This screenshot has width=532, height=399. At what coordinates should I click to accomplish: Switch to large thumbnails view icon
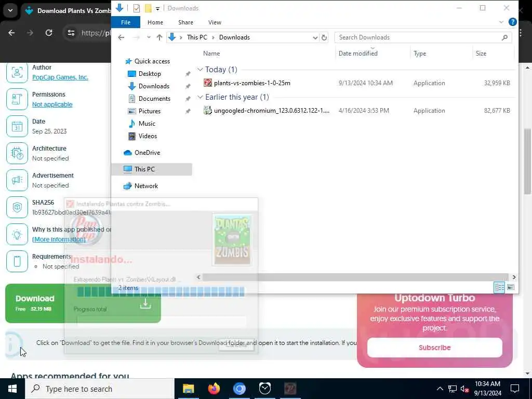tap(510, 287)
